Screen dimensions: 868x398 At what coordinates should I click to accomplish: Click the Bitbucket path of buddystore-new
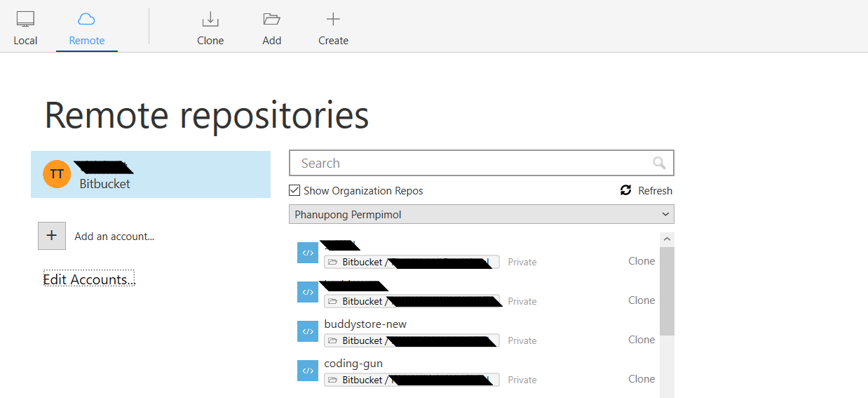412,340
